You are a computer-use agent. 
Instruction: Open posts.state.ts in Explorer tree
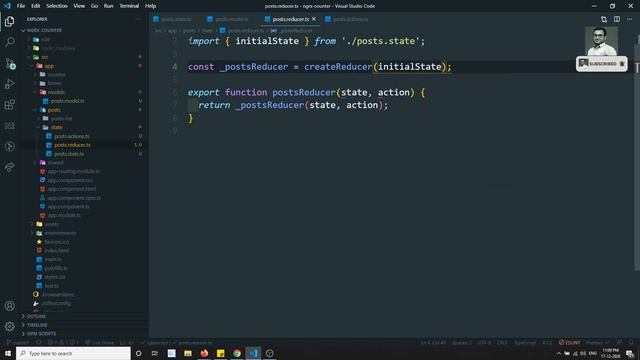pos(69,154)
